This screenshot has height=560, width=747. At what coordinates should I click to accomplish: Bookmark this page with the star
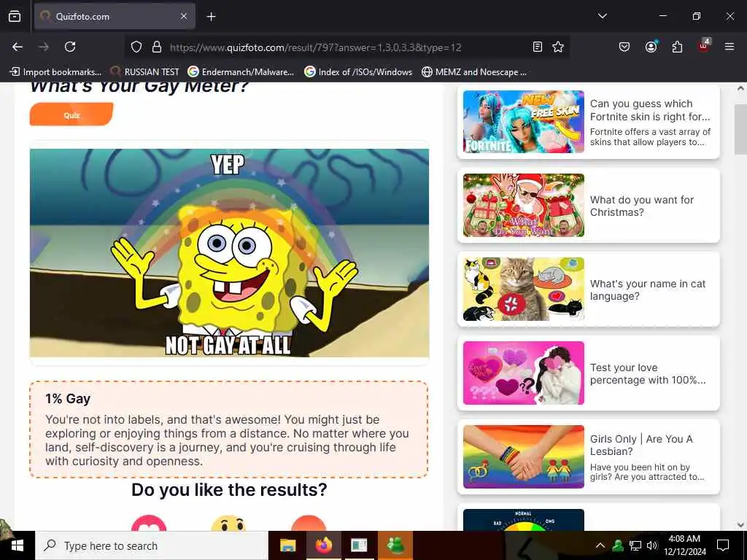(x=558, y=47)
